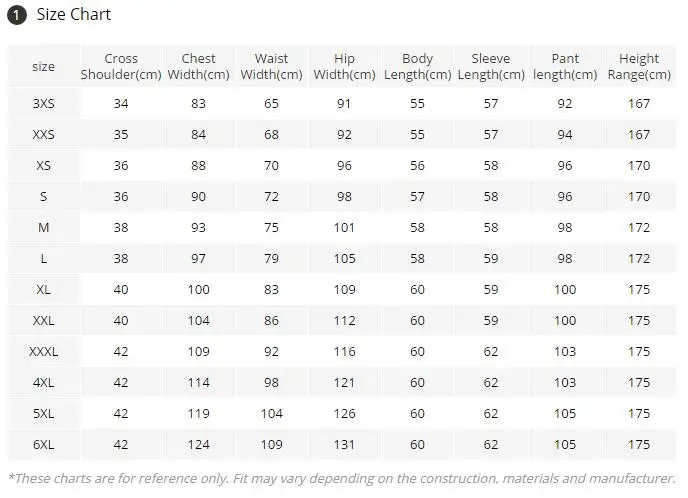
Task: Select the 6XL size row label
Action: pos(44,445)
